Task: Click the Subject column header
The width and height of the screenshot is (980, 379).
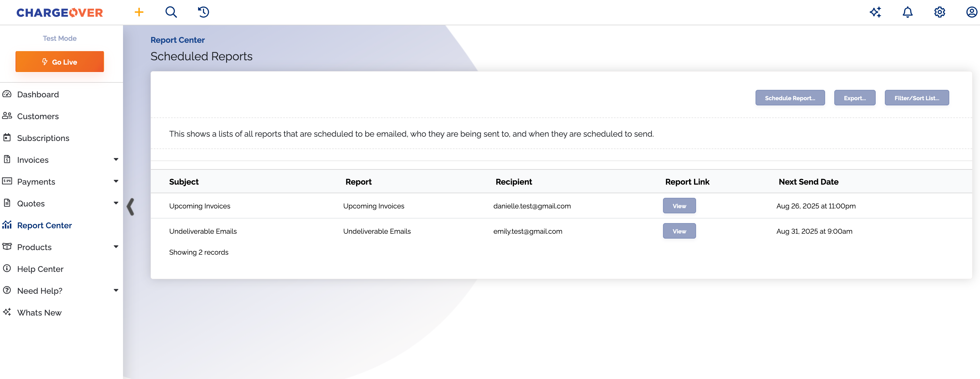Action: (184, 182)
